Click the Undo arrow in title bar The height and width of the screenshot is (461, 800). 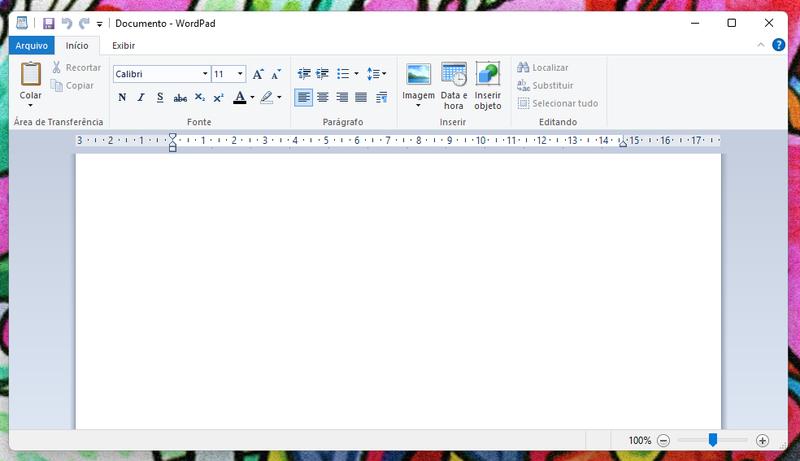click(67, 23)
